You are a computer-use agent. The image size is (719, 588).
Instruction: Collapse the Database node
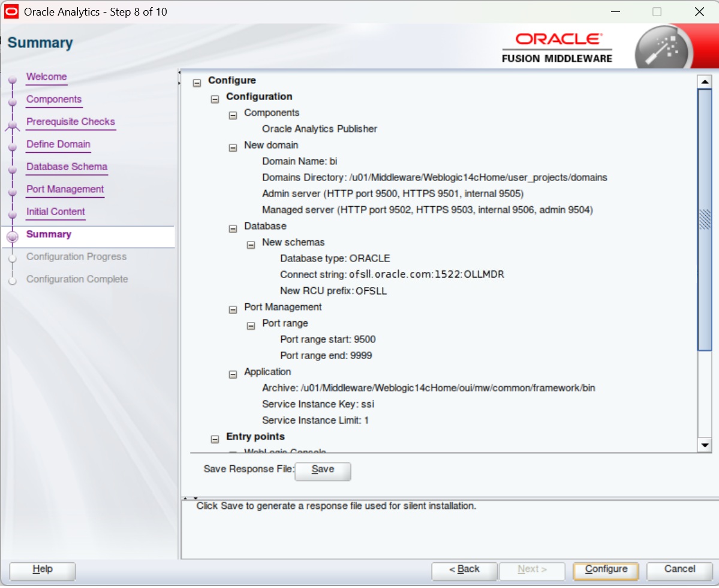pyautogui.click(x=233, y=229)
